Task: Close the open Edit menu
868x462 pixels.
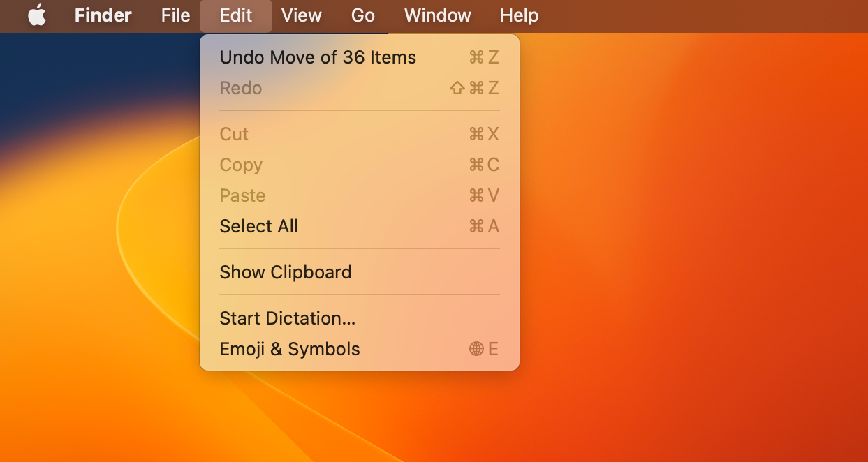Action: tap(236, 15)
